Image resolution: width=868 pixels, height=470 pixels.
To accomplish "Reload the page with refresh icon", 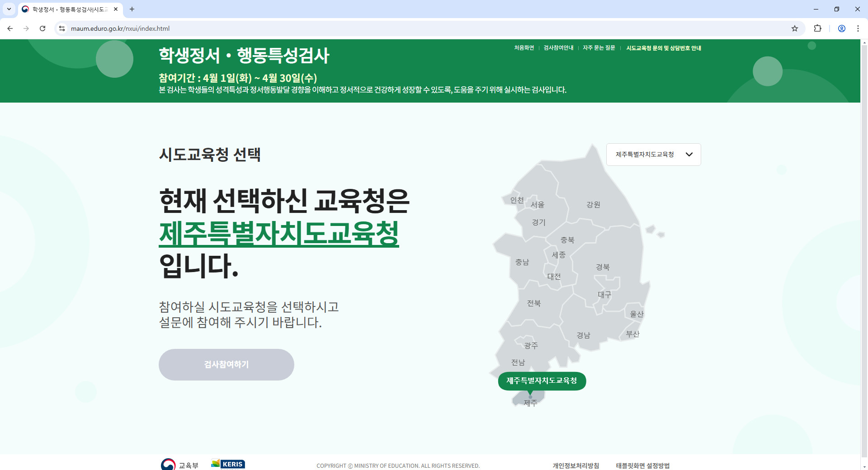I will [x=42, y=28].
